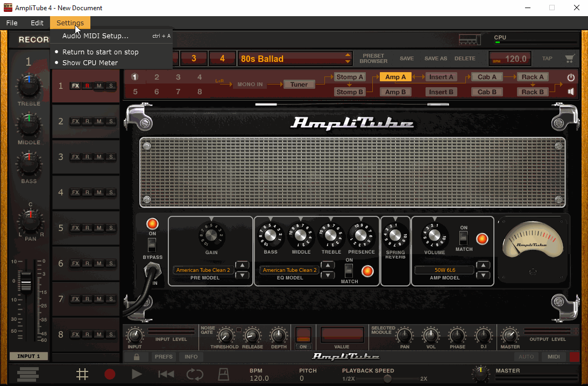Toggle Return to start on stop
Screen dimensions: 588x386
100,52
